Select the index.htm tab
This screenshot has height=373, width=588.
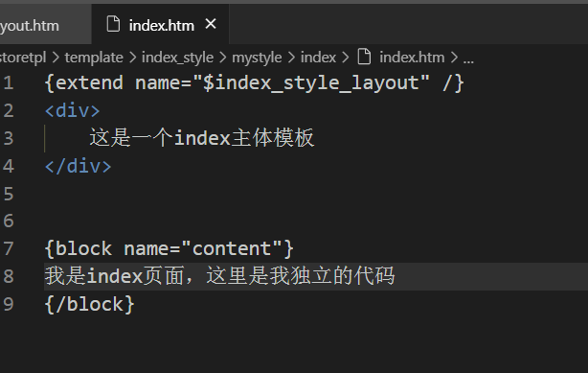[x=162, y=26]
